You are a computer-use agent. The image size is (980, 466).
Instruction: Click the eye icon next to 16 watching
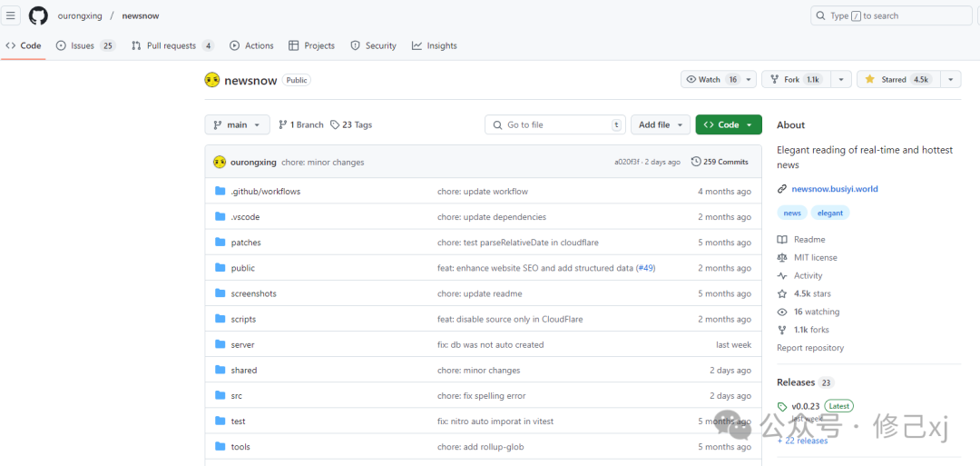(782, 312)
